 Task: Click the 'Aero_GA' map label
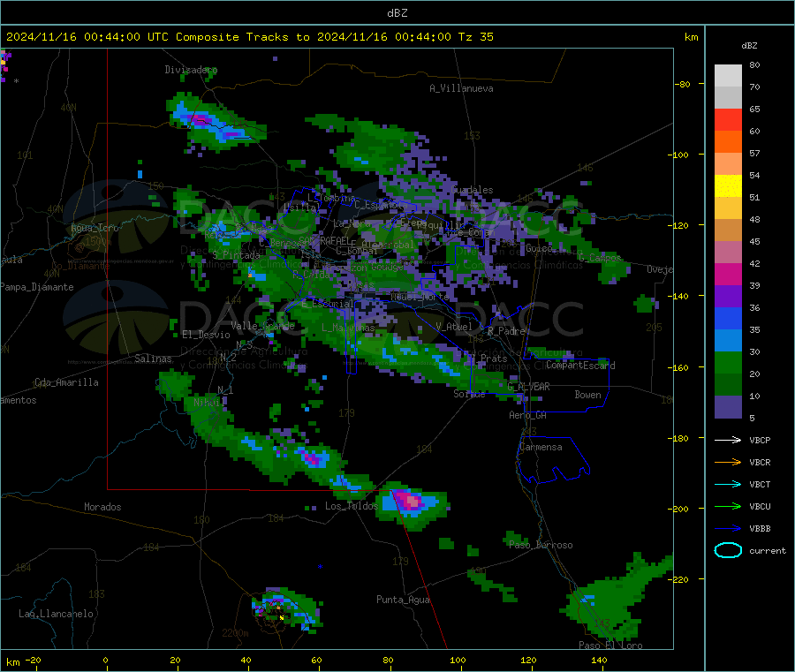click(528, 415)
